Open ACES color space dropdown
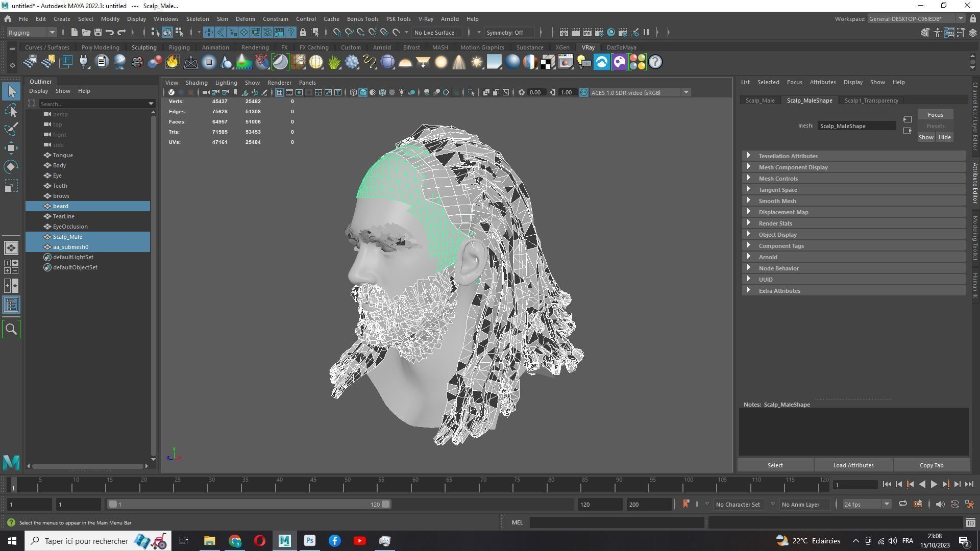Viewport: 980px width, 551px height. (x=640, y=92)
